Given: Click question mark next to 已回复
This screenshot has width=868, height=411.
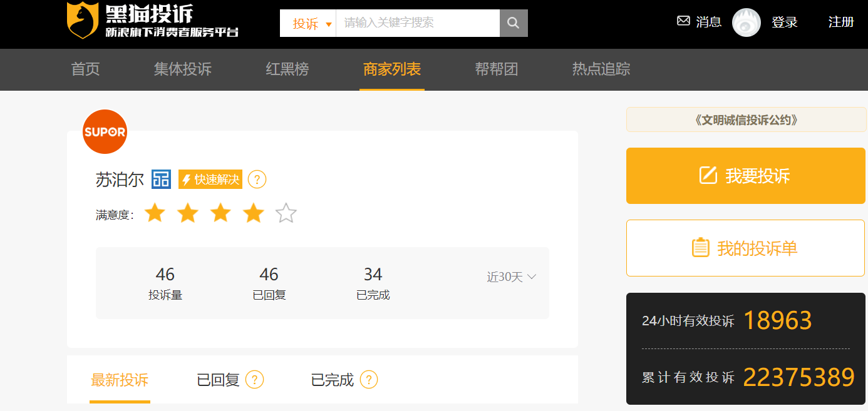Looking at the screenshot, I should pos(255,380).
